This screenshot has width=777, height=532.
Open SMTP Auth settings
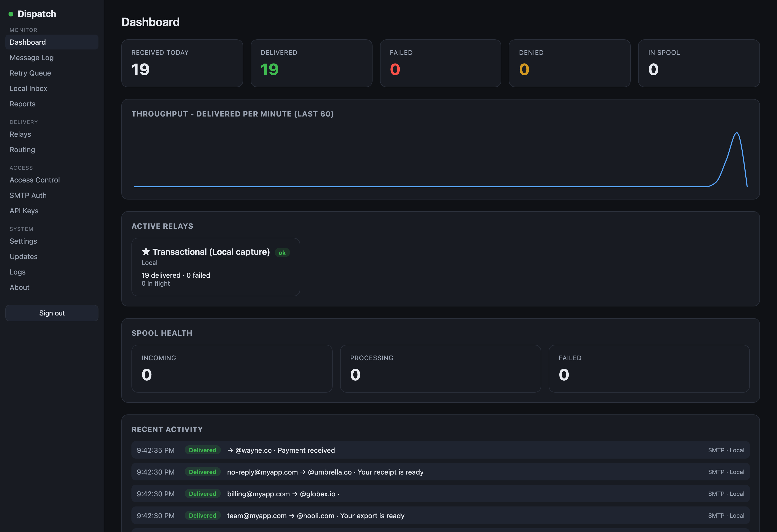point(52,195)
